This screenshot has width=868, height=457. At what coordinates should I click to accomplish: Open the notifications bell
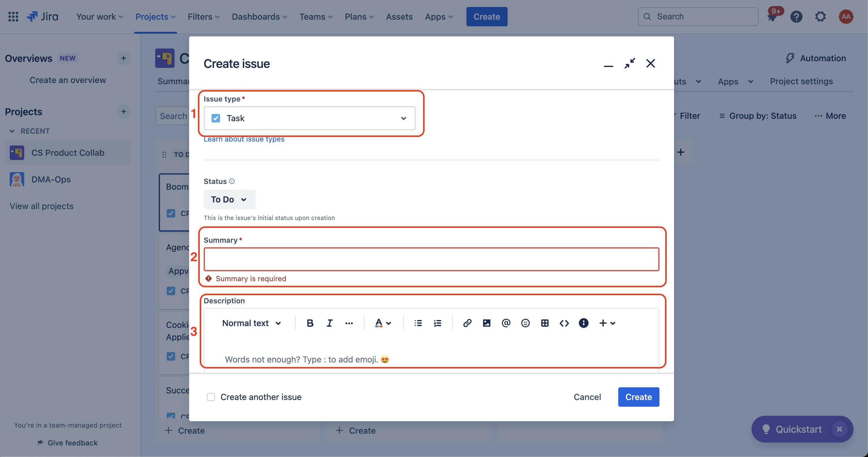pos(772,16)
